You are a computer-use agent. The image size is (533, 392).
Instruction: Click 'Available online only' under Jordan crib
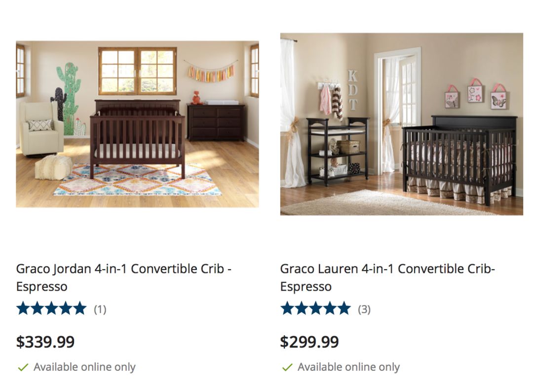tap(84, 367)
